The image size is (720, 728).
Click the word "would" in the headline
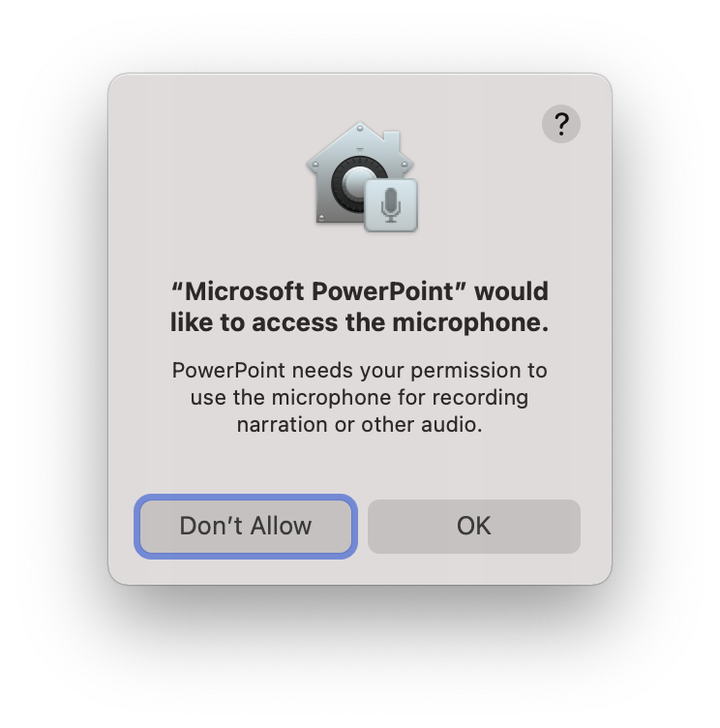pyautogui.click(x=511, y=291)
